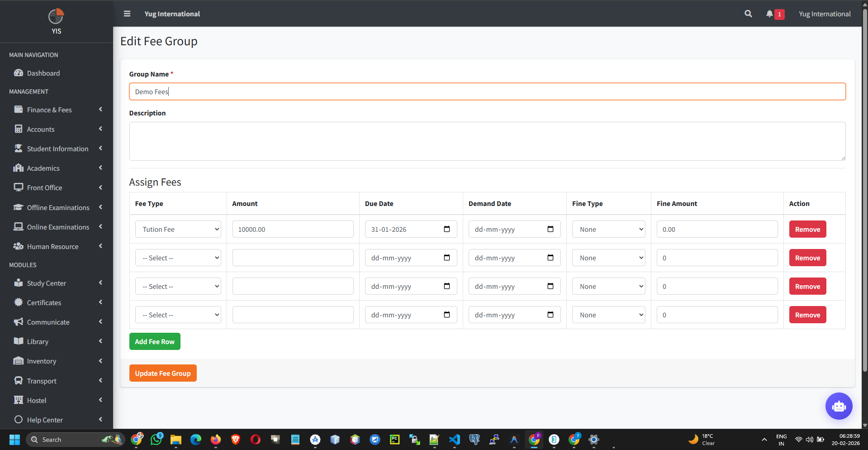Open the chatbot assistant floating icon

pyautogui.click(x=839, y=406)
